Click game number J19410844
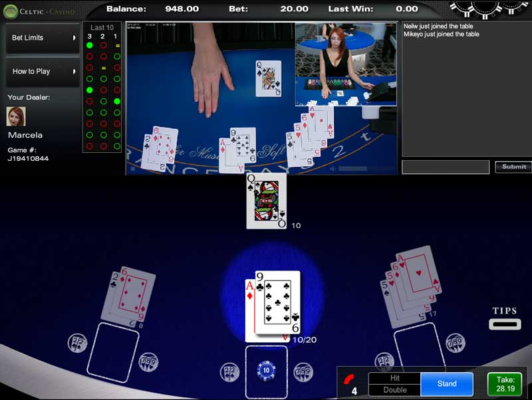Screen dimensions: 532x400 tap(28, 159)
